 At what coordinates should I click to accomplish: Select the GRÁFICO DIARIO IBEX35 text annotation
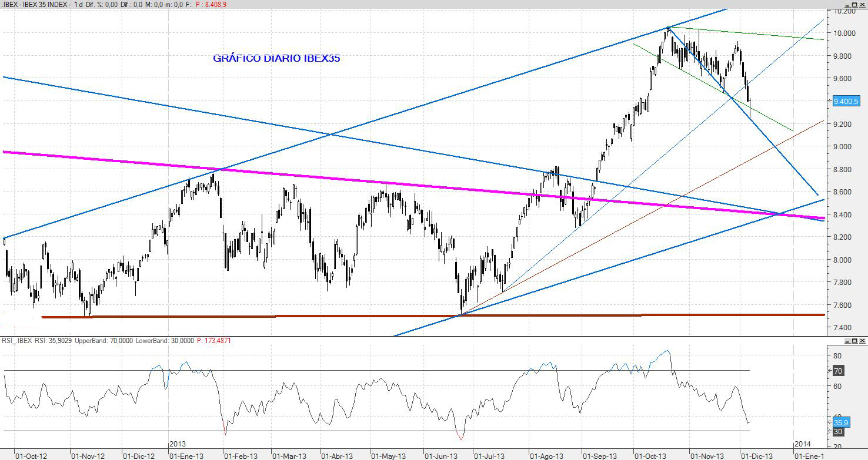click(x=276, y=58)
